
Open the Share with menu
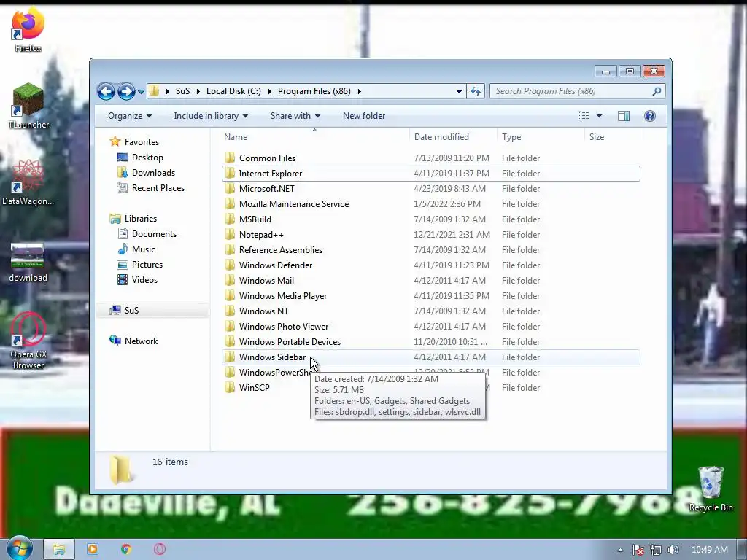pos(295,116)
